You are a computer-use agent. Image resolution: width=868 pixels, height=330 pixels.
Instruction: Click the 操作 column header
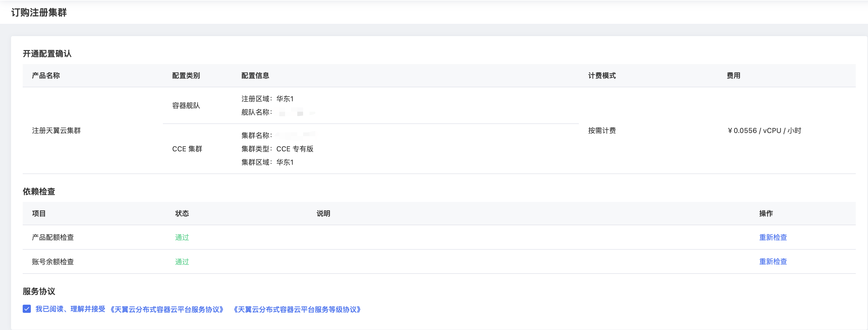click(766, 213)
